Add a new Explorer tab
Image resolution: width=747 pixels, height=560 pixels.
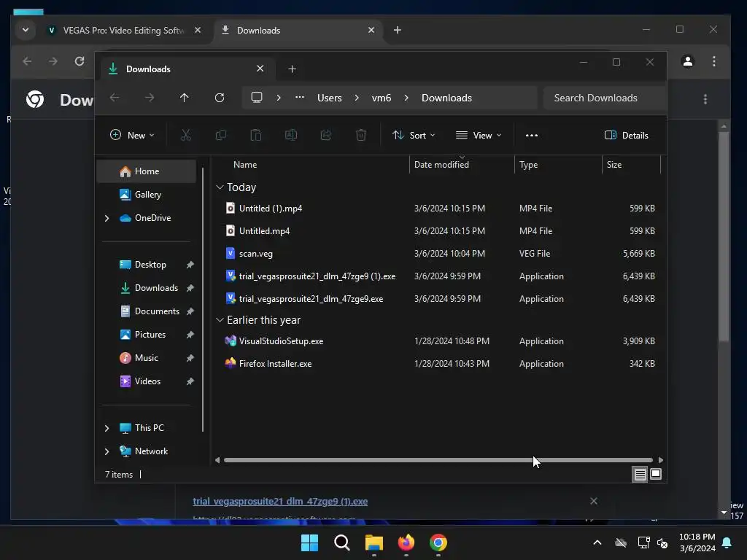click(292, 69)
